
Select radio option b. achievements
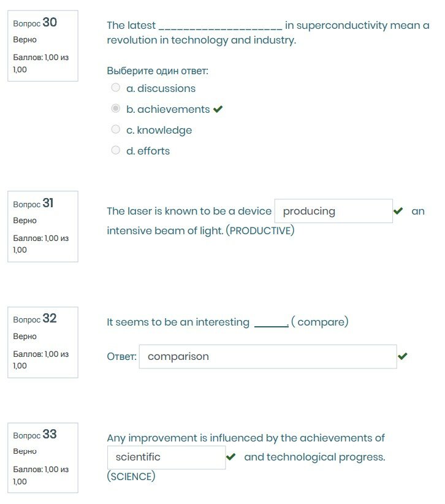coord(116,109)
